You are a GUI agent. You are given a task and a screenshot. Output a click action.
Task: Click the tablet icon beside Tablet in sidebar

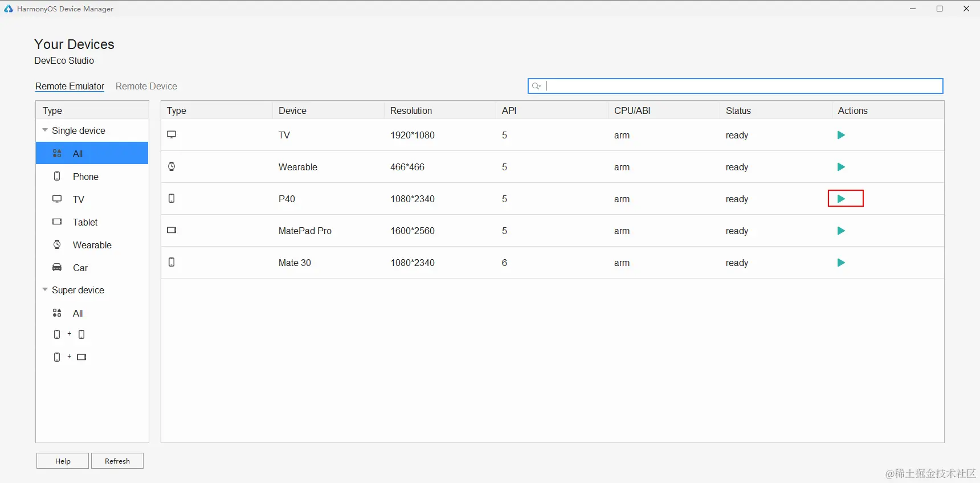coord(57,222)
